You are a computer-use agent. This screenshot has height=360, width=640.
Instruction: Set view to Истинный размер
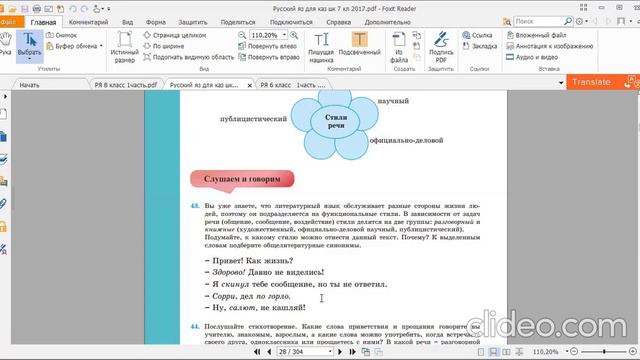click(x=124, y=47)
